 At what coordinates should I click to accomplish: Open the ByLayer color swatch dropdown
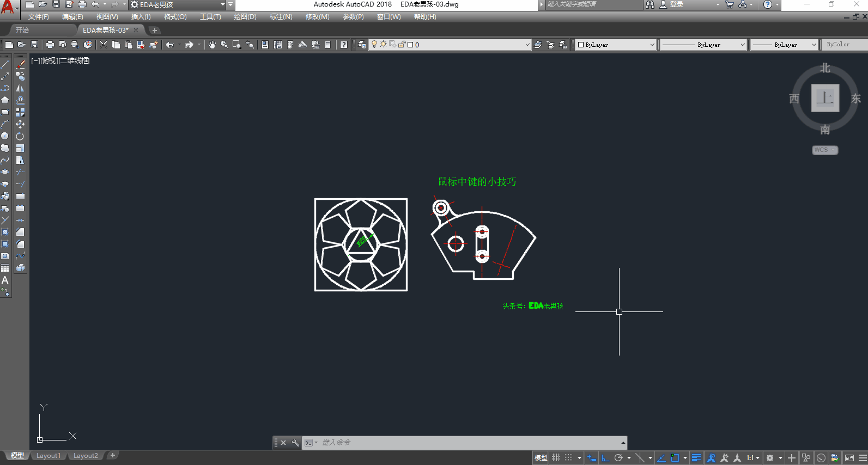click(616, 45)
